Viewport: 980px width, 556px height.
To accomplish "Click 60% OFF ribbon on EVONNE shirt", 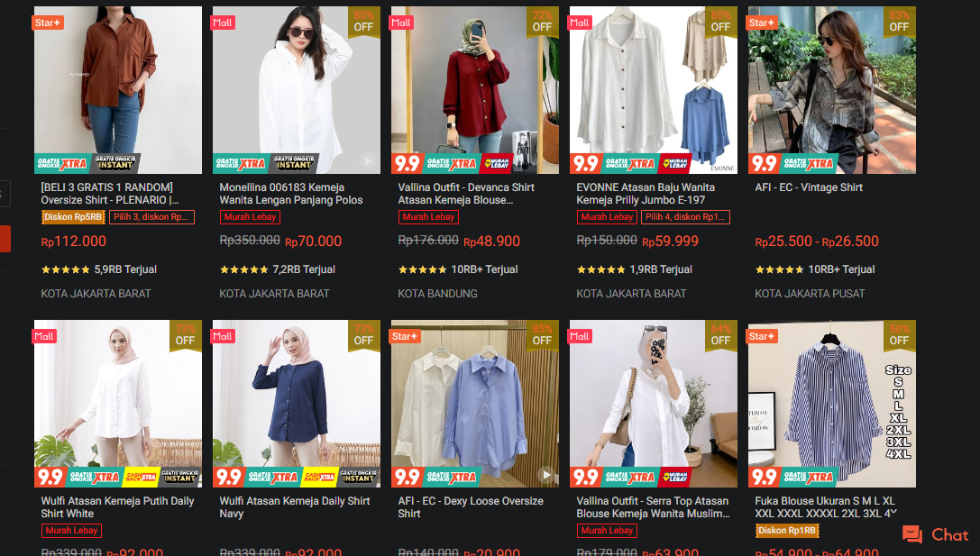I will pos(720,22).
